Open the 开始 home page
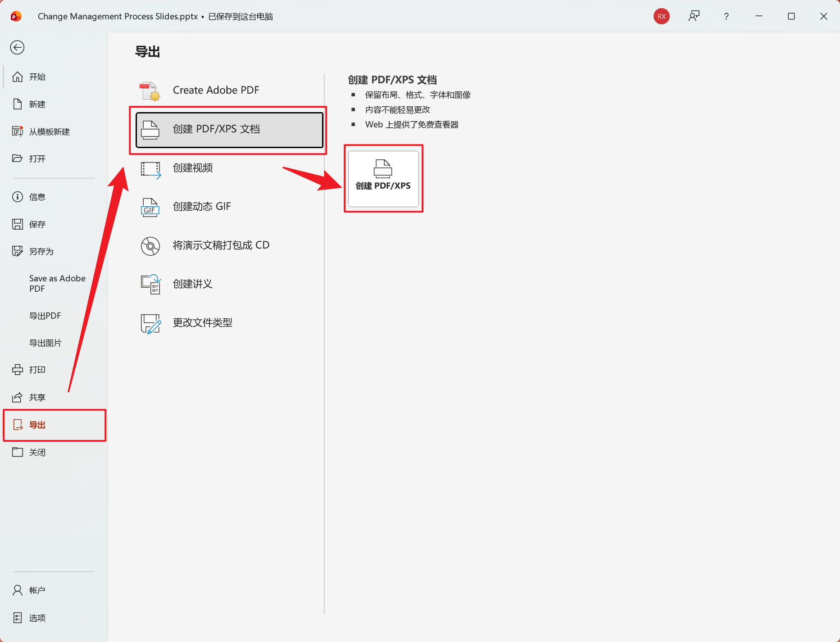Viewport: 840px width, 642px height. tap(54, 77)
